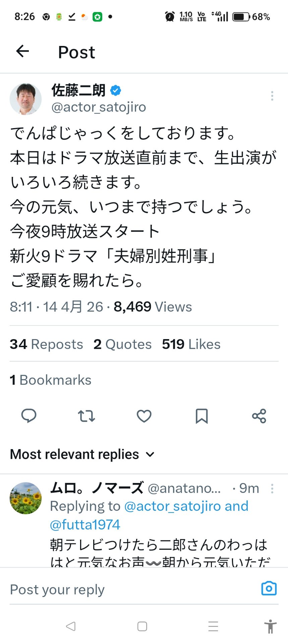The width and height of the screenshot is (288, 644).
Task: Open @actor_satojiro mention link in reply
Action: [173, 506]
